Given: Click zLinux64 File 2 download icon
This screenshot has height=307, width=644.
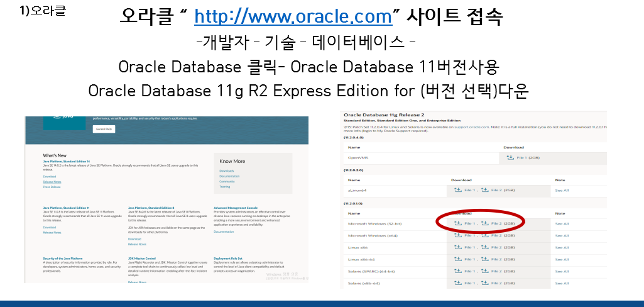Looking at the screenshot, I should tap(485, 190).
